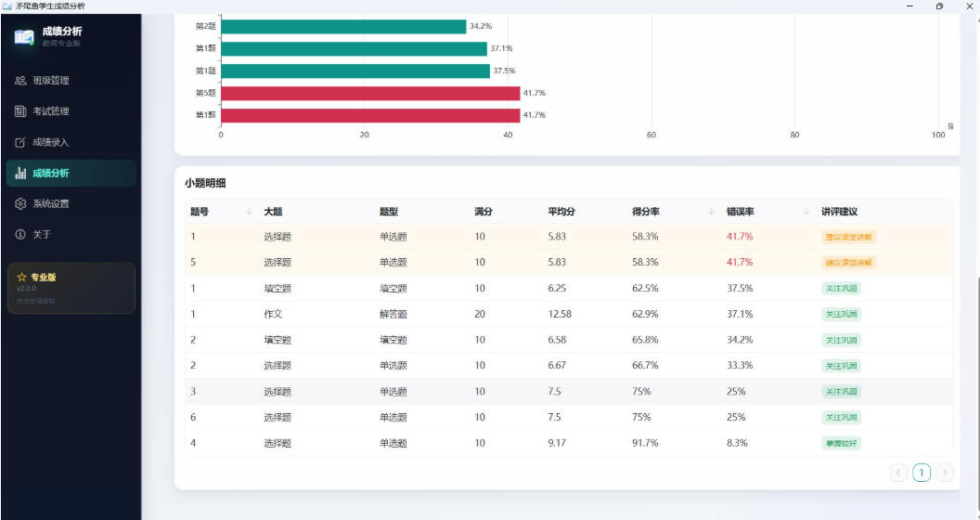Viewport: 980px width, 520px height.
Task: Open the 关于 info page
Action: click(71, 234)
